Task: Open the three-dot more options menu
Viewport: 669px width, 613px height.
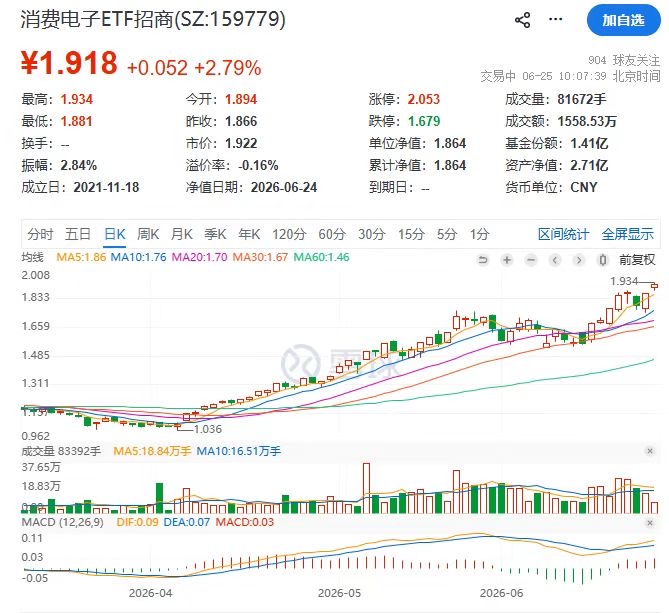Action: (556, 19)
